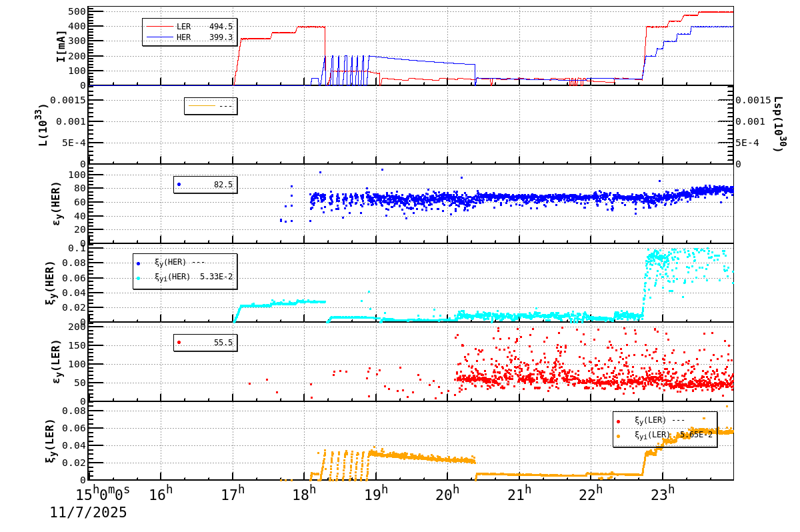Click the L(10^33) left axis label

[43, 124]
